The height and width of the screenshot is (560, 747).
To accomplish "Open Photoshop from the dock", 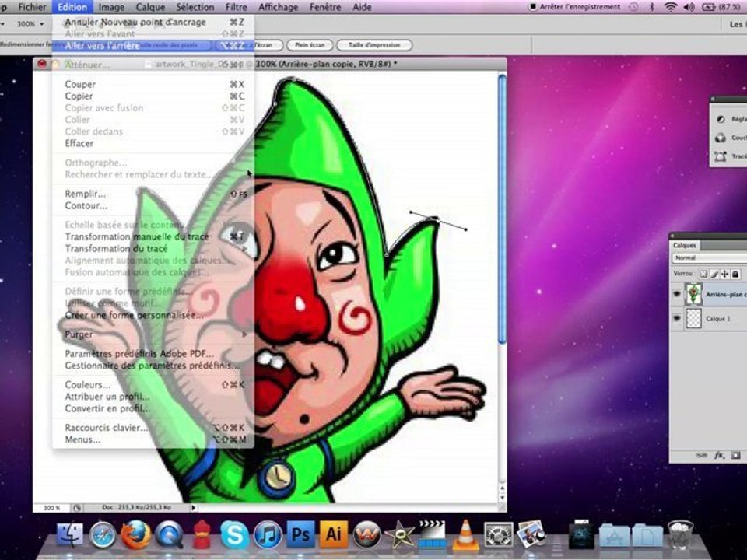I will click(x=300, y=534).
